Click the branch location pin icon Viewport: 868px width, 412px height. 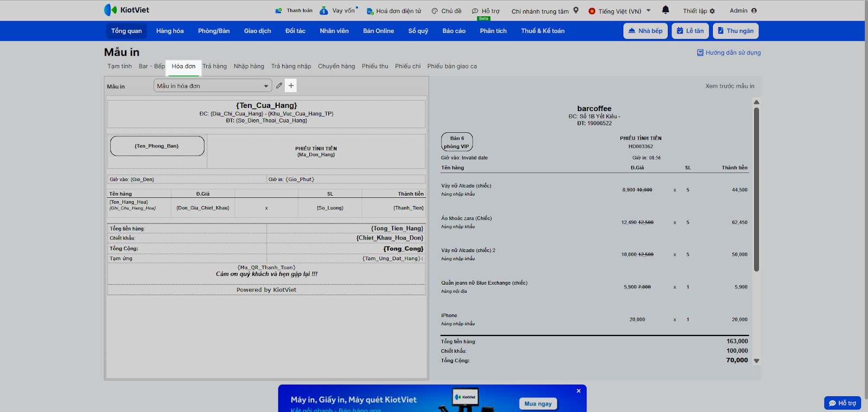point(576,10)
